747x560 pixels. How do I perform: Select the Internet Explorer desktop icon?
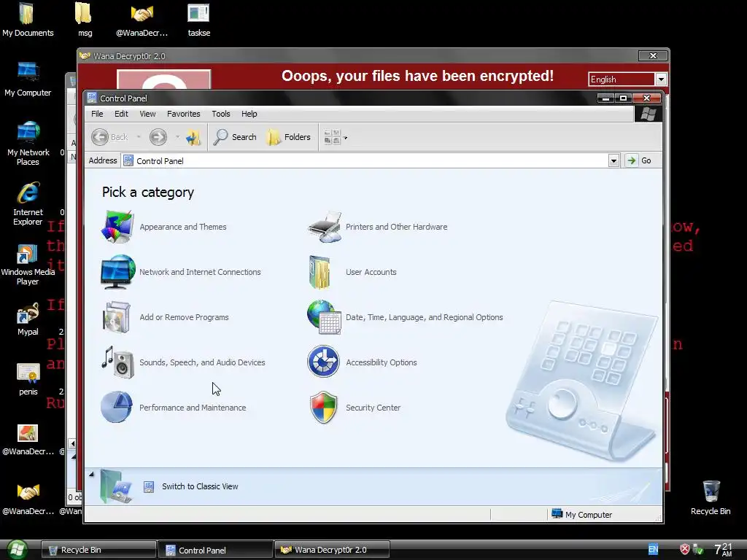28,203
